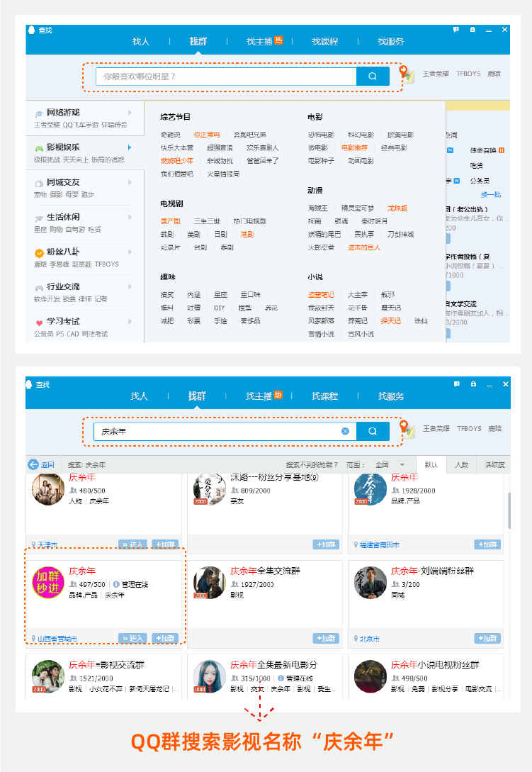The width and height of the screenshot is (532, 772).
Task: Select the 默认 sort tab
Action: 431,465
